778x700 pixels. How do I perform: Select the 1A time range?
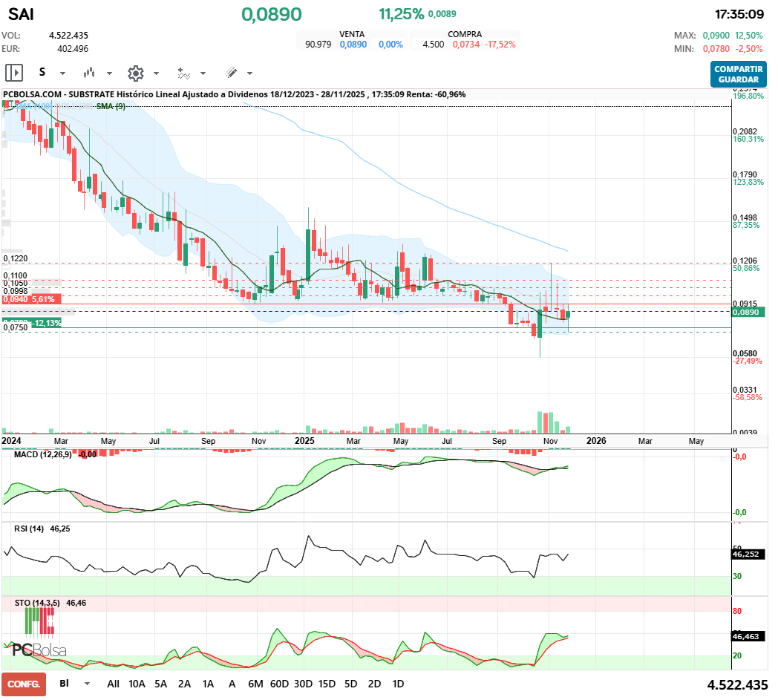pos(208,684)
